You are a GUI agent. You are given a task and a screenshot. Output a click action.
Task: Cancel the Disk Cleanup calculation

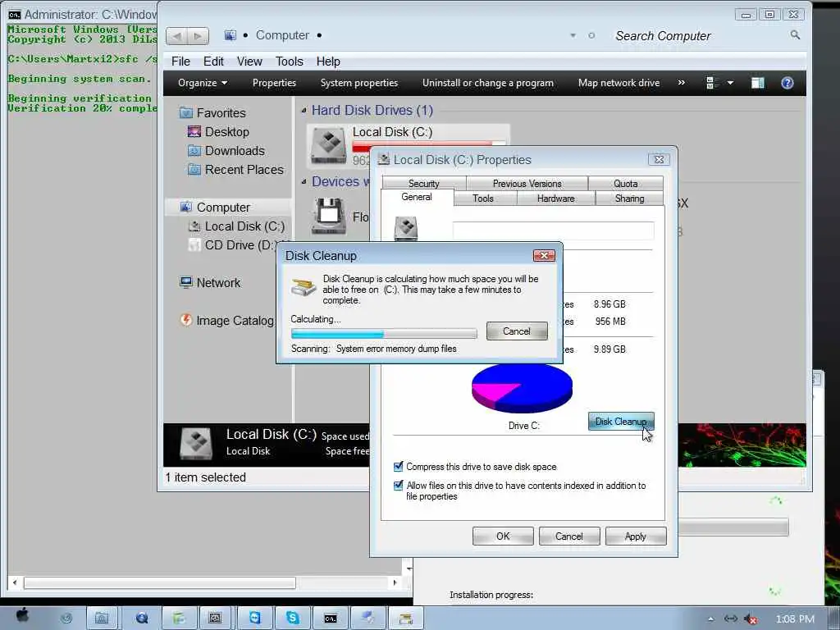click(x=517, y=331)
